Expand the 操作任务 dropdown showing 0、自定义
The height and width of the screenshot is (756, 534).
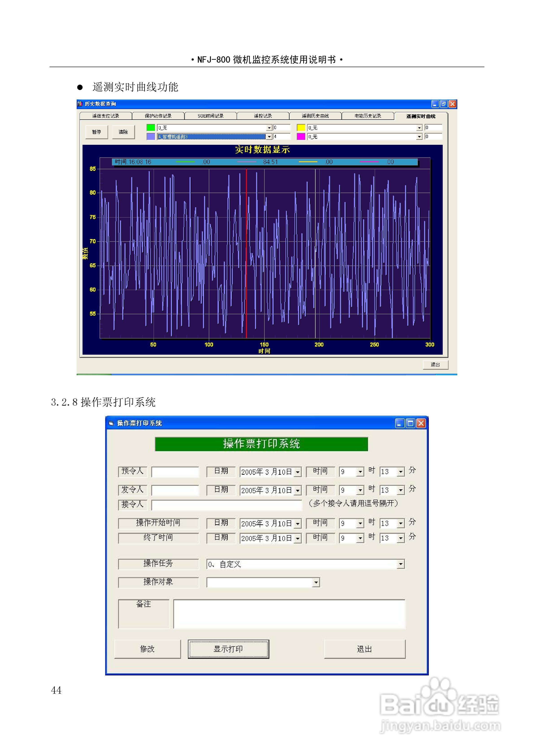[x=400, y=564]
